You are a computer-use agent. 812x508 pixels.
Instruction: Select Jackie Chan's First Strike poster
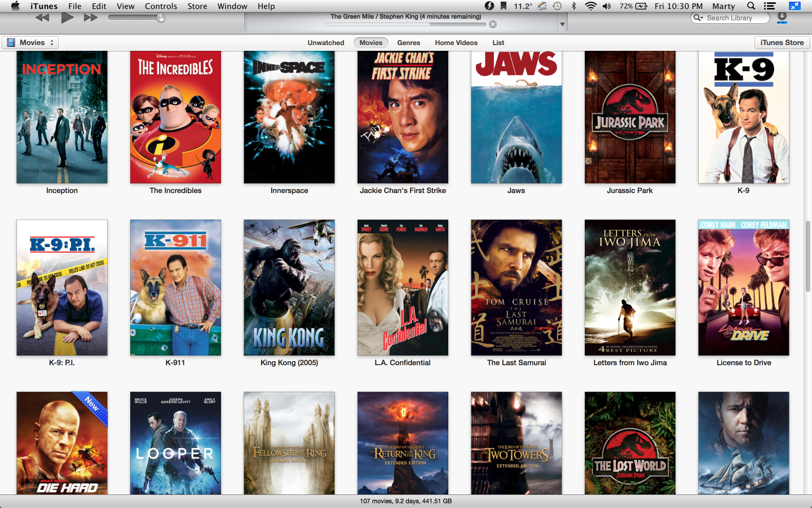tap(403, 117)
